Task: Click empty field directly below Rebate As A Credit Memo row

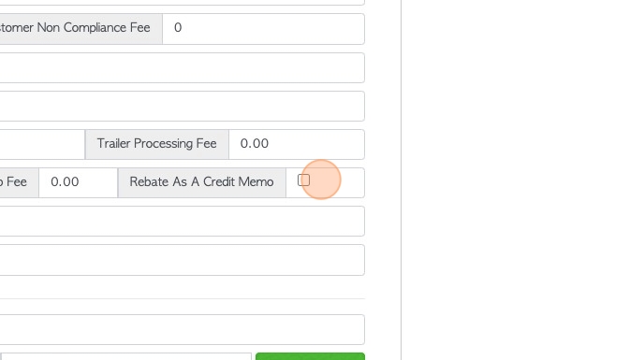Action: pos(182,222)
